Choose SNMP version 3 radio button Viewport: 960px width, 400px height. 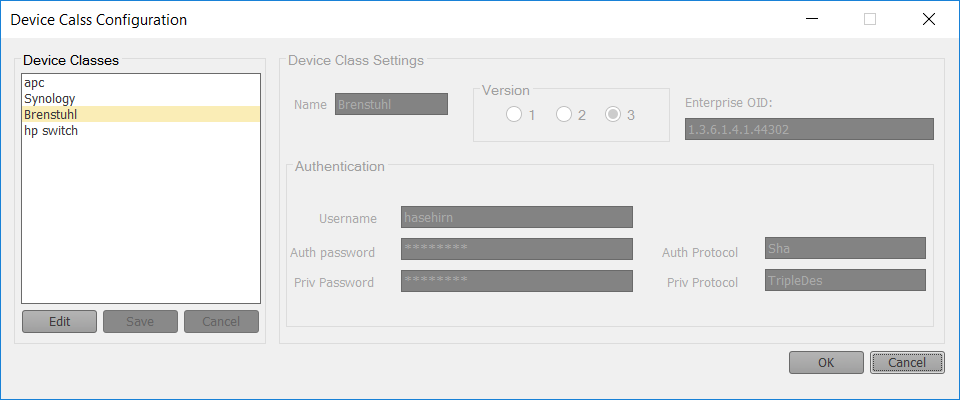(x=613, y=115)
